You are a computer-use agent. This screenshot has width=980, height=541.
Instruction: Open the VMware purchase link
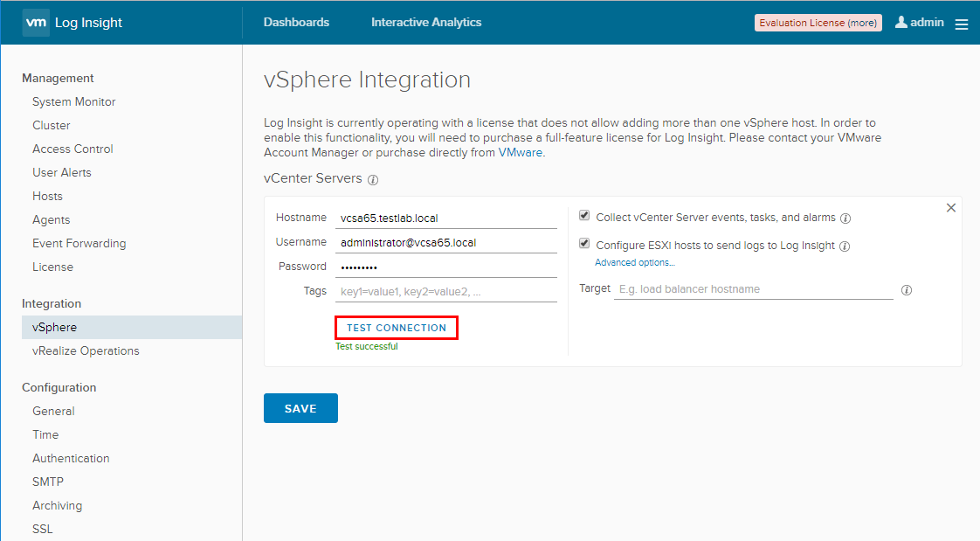520,152
